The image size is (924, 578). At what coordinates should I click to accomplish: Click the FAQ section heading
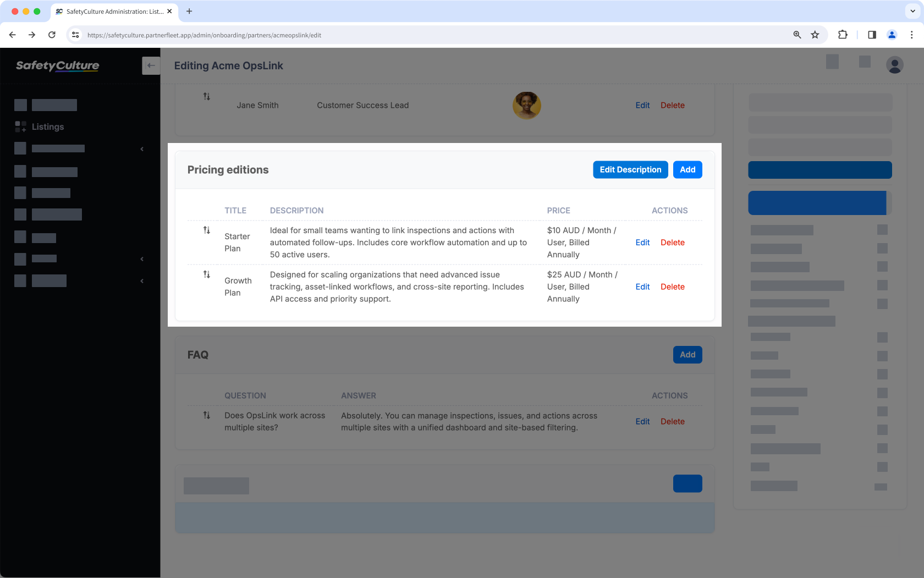[197, 355]
